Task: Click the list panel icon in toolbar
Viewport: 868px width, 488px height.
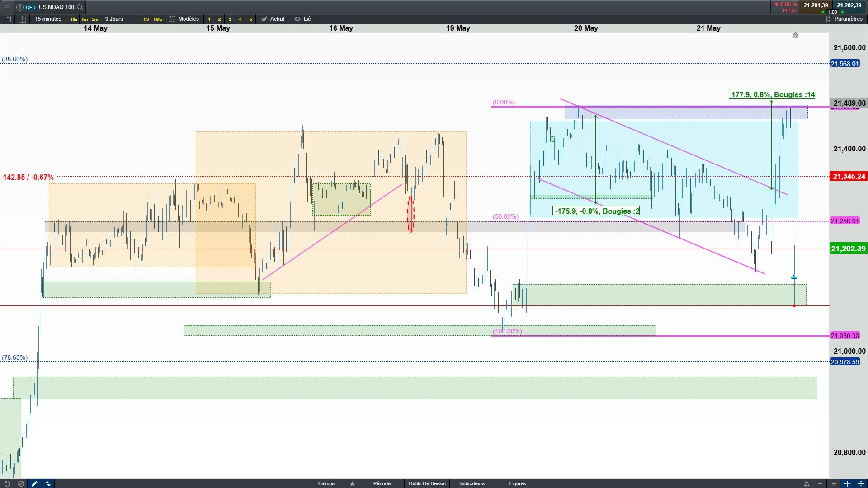Action: [7, 19]
